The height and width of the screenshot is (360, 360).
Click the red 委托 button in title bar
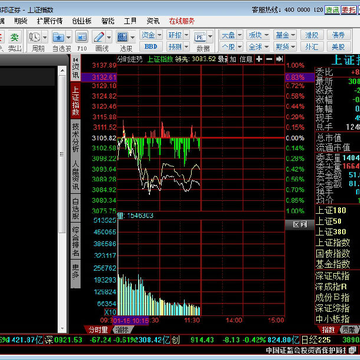coord(349,10)
